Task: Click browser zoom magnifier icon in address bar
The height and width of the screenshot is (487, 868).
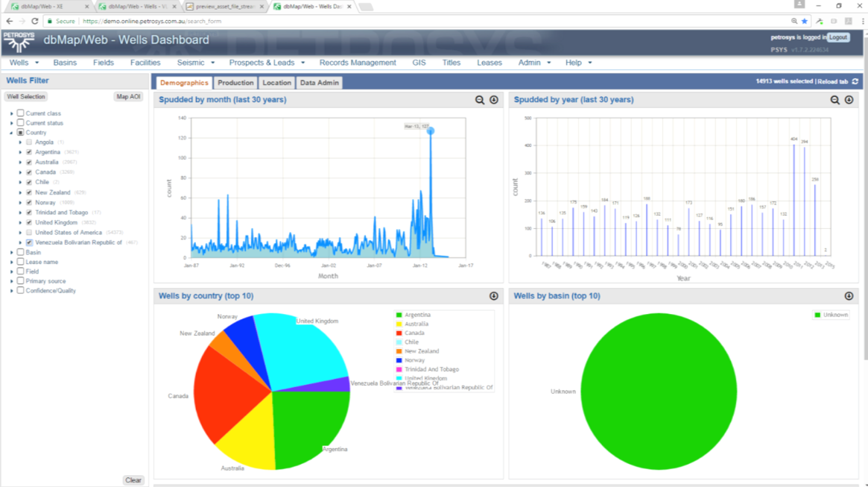Action: click(794, 21)
